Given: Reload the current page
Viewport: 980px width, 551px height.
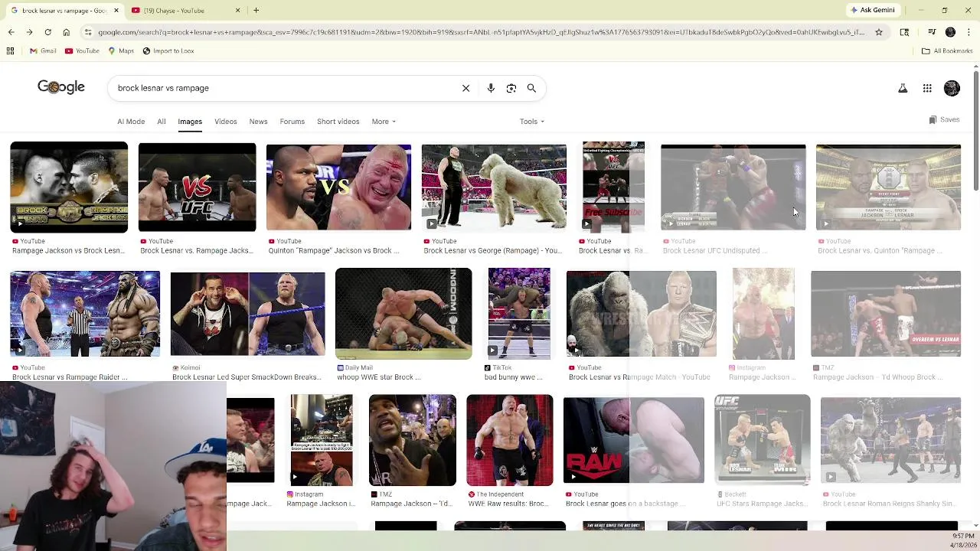Looking at the screenshot, I should click(47, 32).
